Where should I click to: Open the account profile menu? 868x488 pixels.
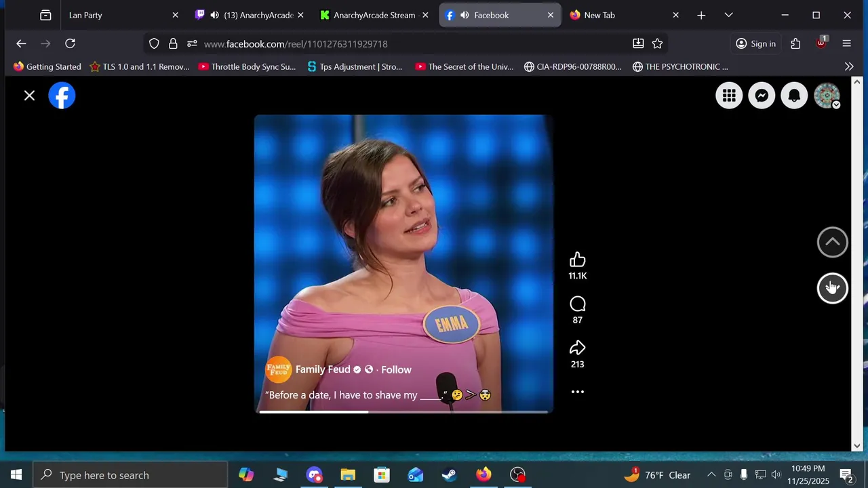(827, 96)
